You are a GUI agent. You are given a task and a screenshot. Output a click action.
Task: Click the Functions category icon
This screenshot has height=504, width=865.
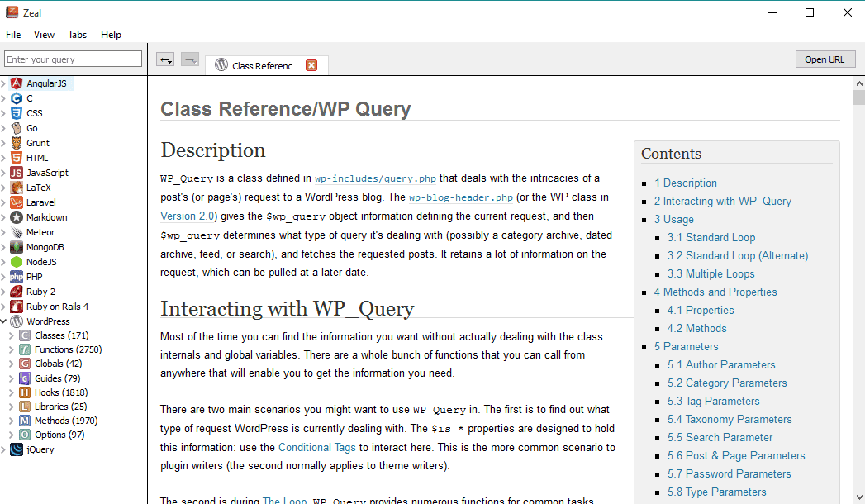pyautogui.click(x=25, y=349)
